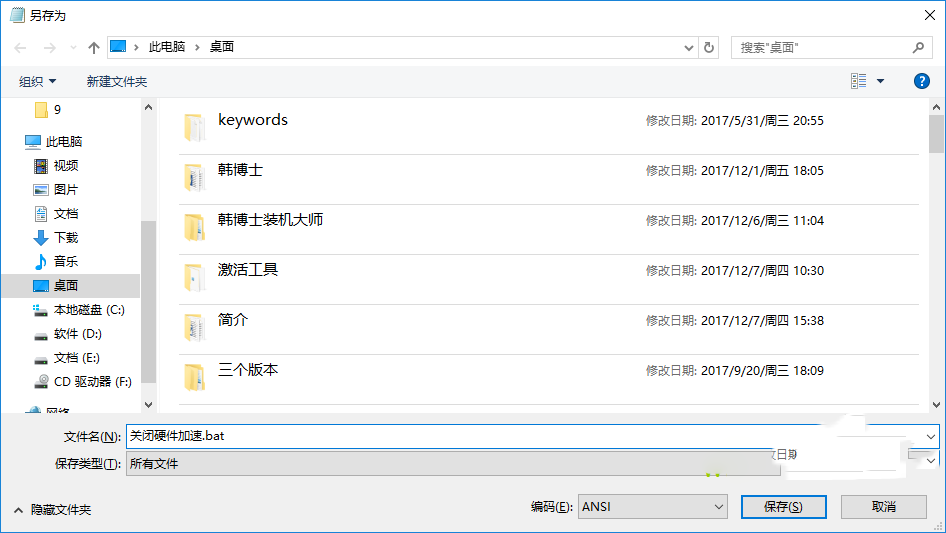The image size is (946, 533).
Task: Select the 韩博士装机大师 folder icon
Action: coord(194,227)
